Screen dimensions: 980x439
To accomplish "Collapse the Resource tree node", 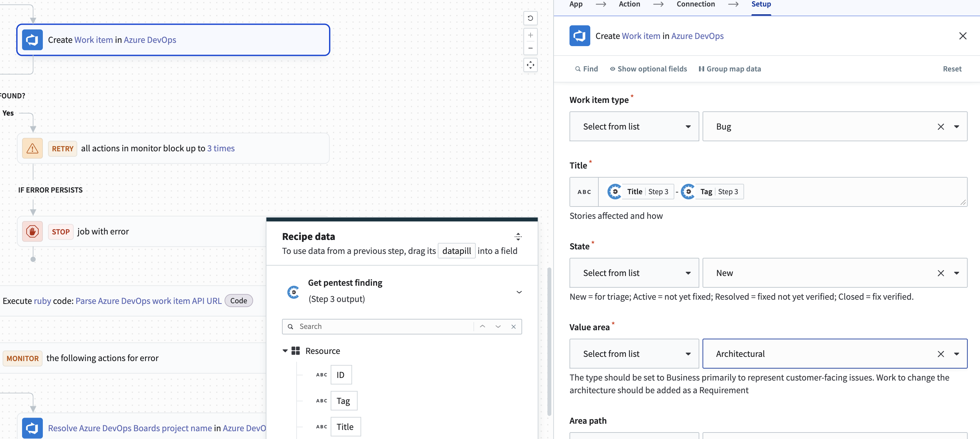I will [x=285, y=351].
